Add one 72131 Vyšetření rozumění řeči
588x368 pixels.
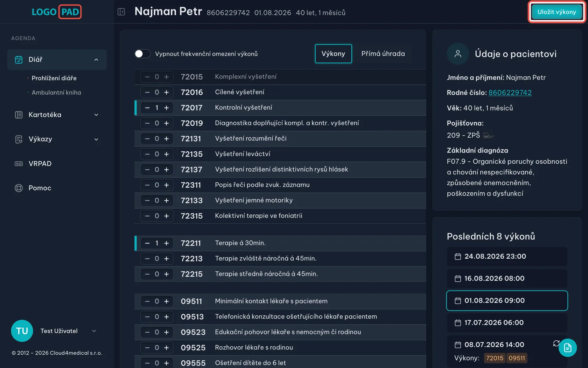point(167,138)
